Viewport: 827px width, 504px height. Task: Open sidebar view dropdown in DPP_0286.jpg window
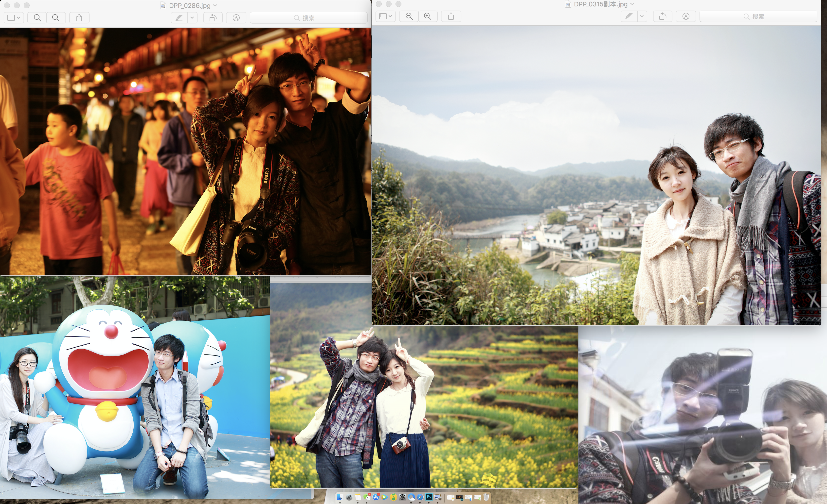tap(14, 18)
